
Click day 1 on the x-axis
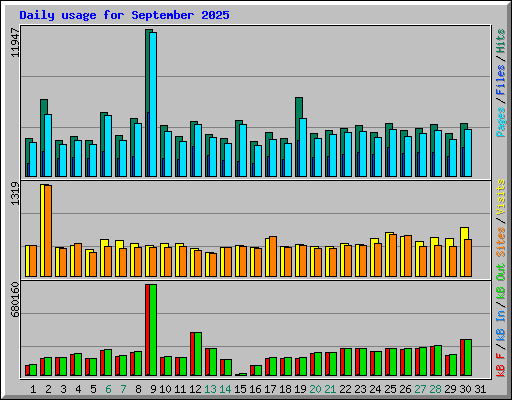[x=33, y=389]
